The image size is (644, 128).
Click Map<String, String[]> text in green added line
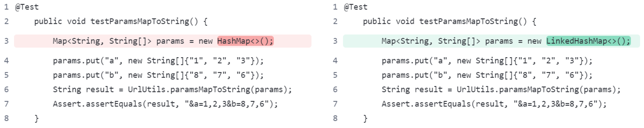pyautogui.click(x=431, y=41)
